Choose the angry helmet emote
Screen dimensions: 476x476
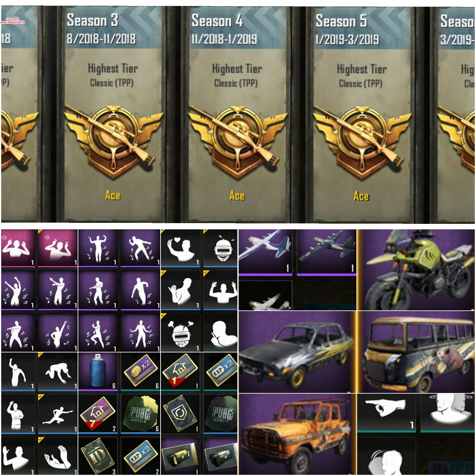[180, 333]
